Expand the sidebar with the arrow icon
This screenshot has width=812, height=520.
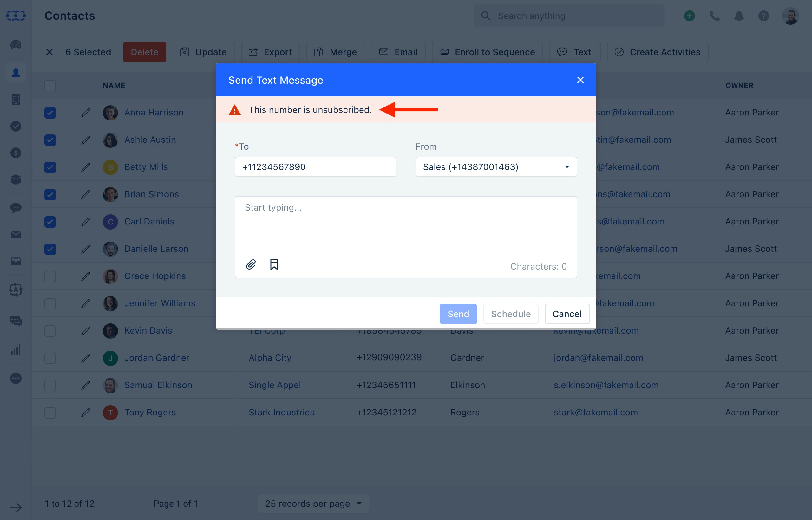tap(16, 507)
